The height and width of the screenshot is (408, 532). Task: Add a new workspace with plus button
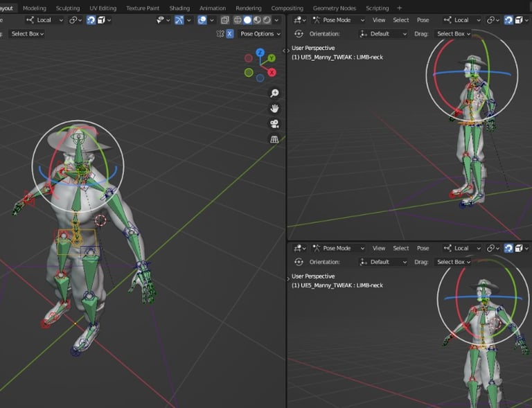(x=399, y=8)
